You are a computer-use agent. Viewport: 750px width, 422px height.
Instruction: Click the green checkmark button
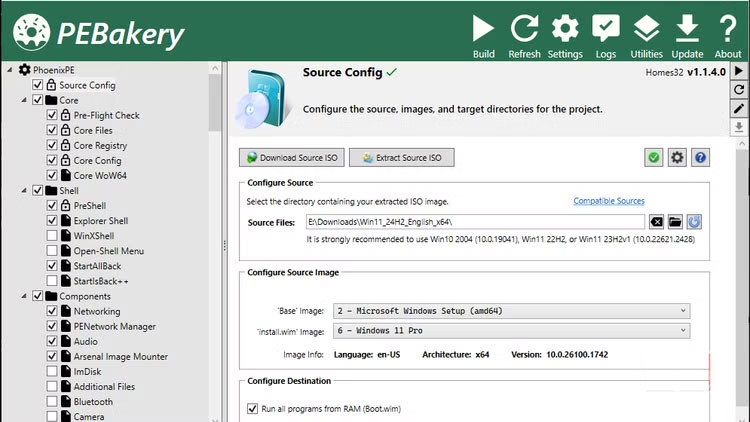coord(653,157)
